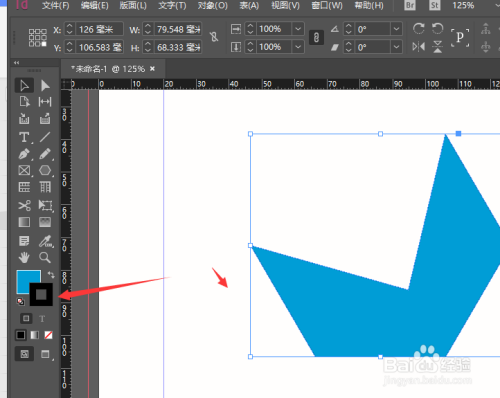Viewport: 500px width, 398px height.
Task: Open the 视图(V) menu
Action: (285, 5)
